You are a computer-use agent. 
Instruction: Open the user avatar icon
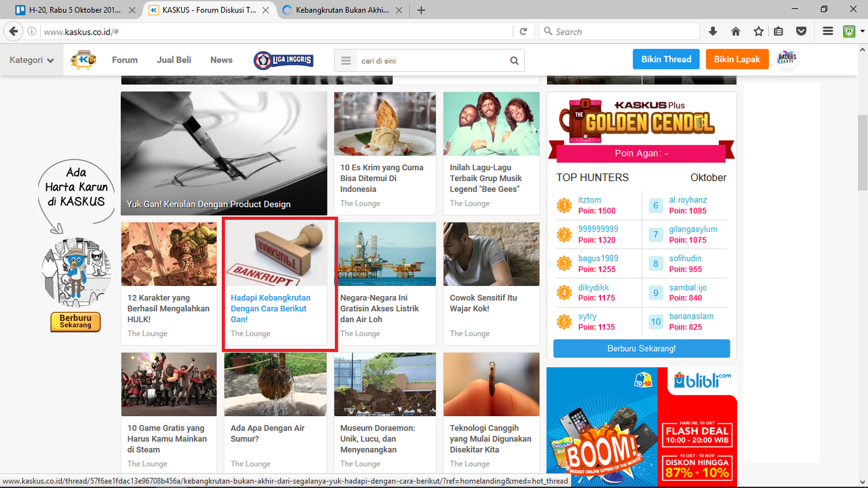[787, 59]
